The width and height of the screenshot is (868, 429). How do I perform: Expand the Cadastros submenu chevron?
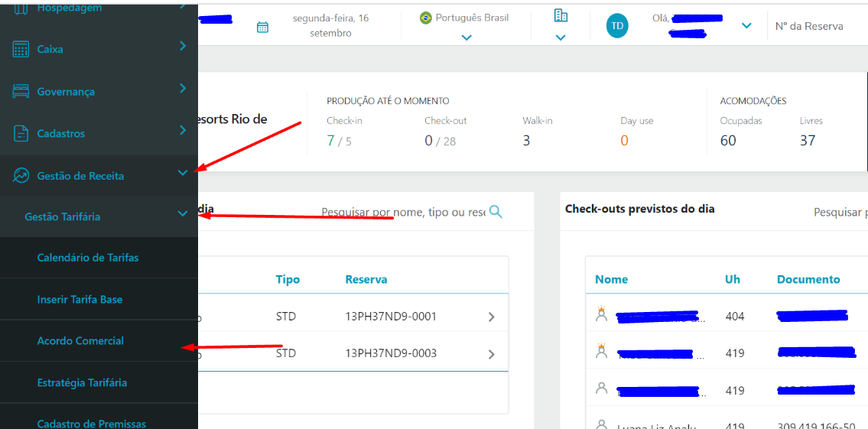coord(184,130)
